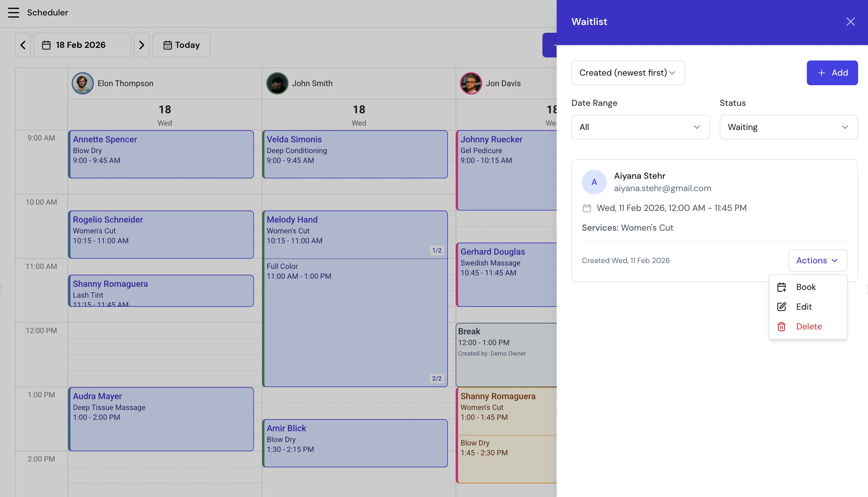Viewport: 868px width, 497px height.
Task: Open the date picker calendar icon
Action: 46,45
